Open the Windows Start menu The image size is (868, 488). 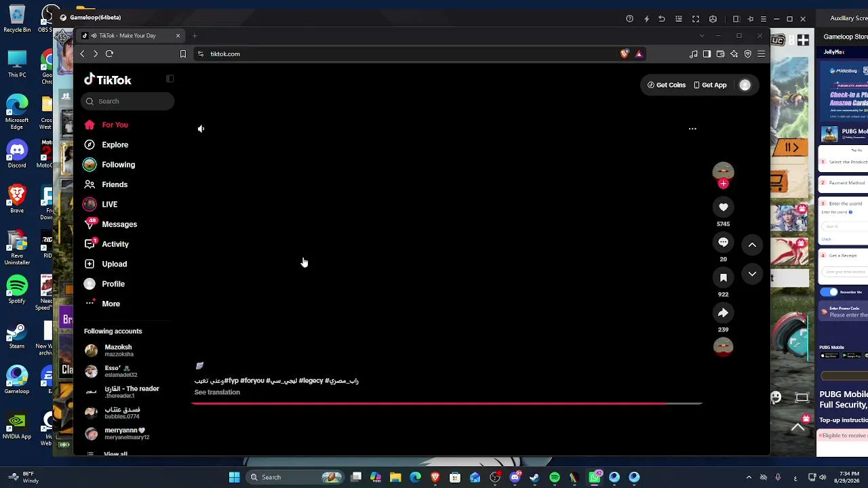(234, 477)
